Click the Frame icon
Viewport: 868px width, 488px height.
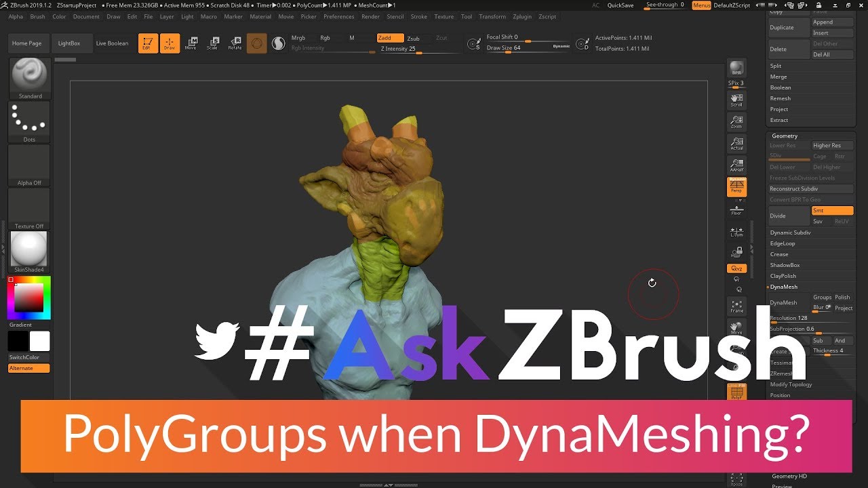(x=736, y=306)
